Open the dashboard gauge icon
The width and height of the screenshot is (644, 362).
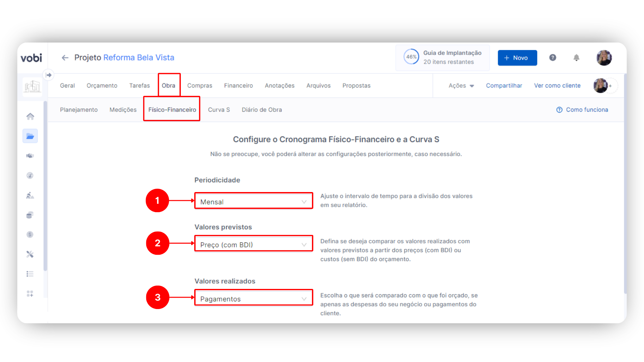tap(30, 175)
